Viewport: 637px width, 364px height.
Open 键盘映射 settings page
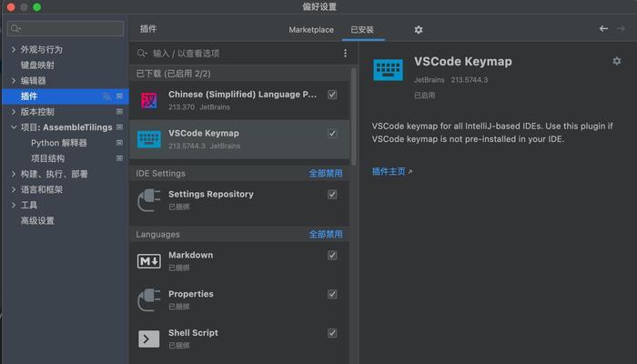click(x=37, y=65)
